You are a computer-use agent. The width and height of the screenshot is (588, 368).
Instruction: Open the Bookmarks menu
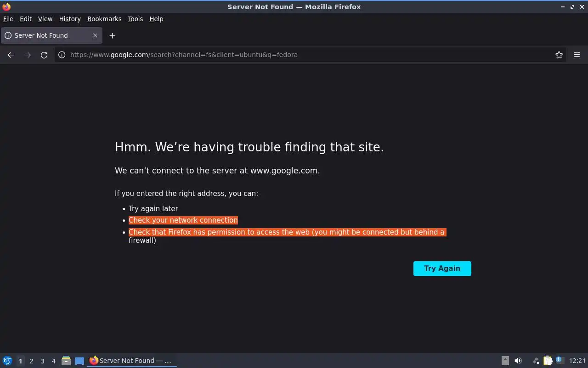(x=104, y=19)
